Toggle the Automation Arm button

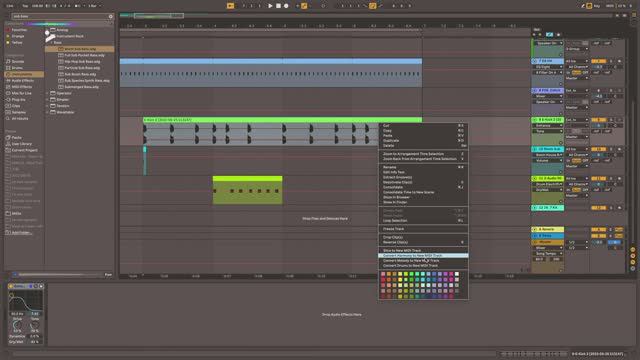click(x=304, y=6)
